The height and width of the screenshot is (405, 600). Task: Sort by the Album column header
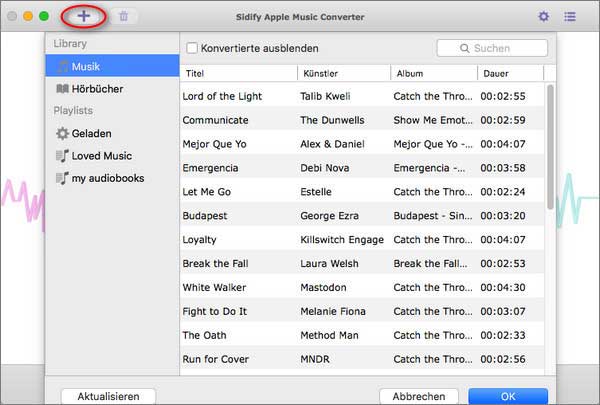(x=434, y=73)
